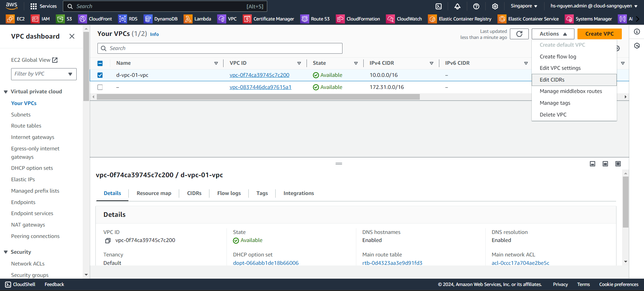Viewport: 644px width, 291px height.
Task: Open the AWS home logo
Action: pos(11,6)
